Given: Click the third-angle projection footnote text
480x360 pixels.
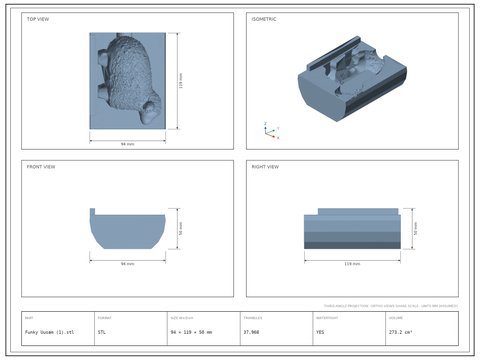Looking at the screenshot, I should click(390, 306).
